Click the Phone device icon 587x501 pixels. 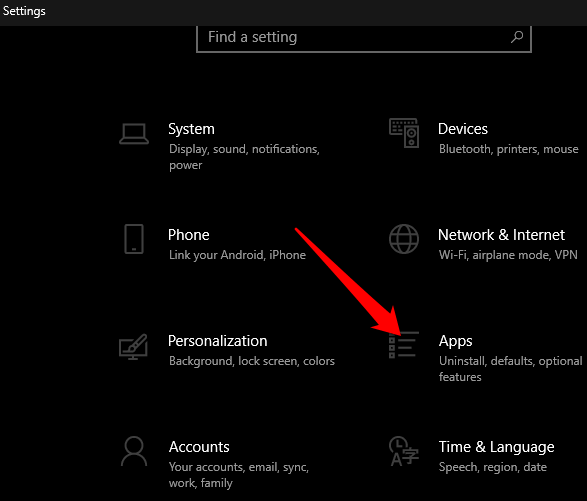pyautogui.click(x=134, y=239)
